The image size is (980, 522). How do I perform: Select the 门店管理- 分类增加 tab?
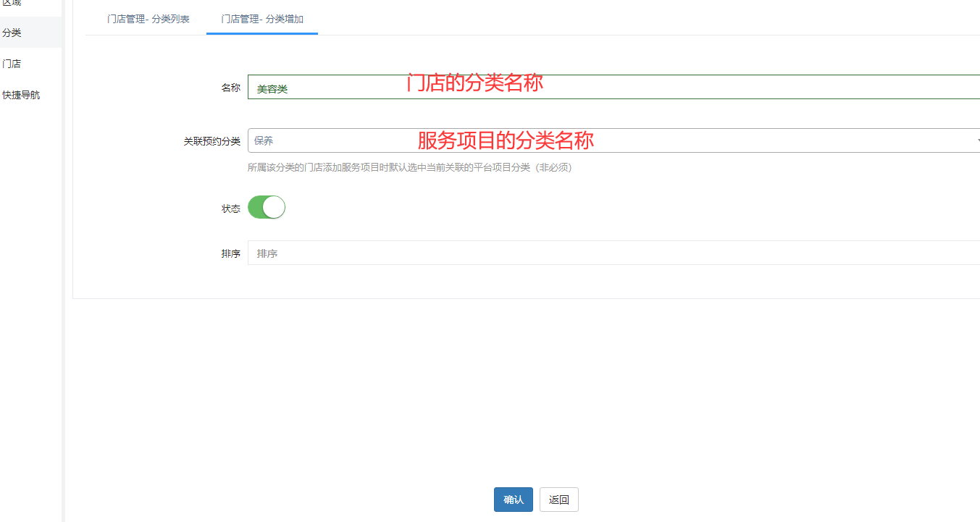(x=261, y=19)
